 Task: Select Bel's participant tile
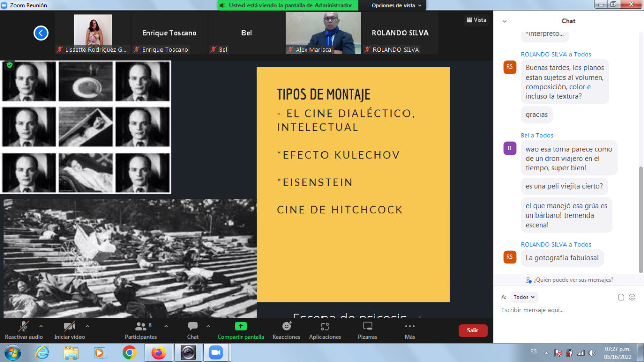247,33
